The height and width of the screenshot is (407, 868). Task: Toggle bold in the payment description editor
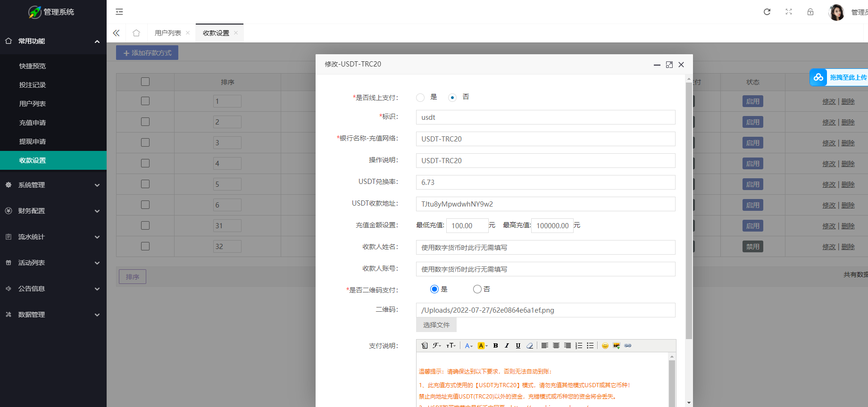(x=495, y=346)
